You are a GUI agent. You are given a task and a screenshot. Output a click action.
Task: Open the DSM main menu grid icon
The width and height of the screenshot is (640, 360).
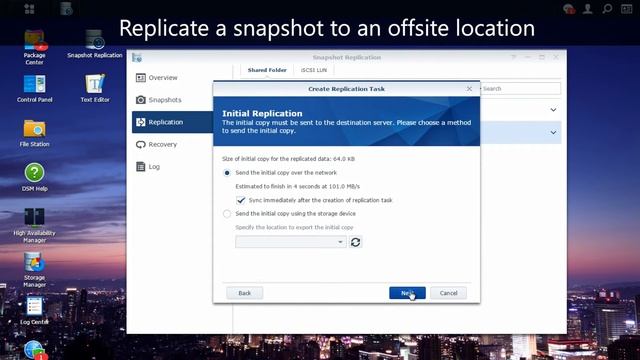(x=29, y=9)
